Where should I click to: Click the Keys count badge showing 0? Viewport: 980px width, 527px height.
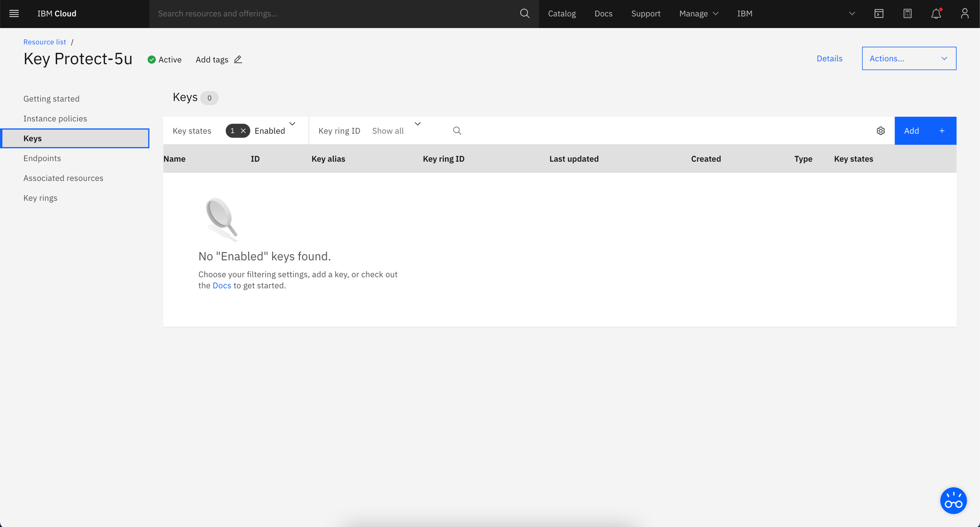(209, 98)
